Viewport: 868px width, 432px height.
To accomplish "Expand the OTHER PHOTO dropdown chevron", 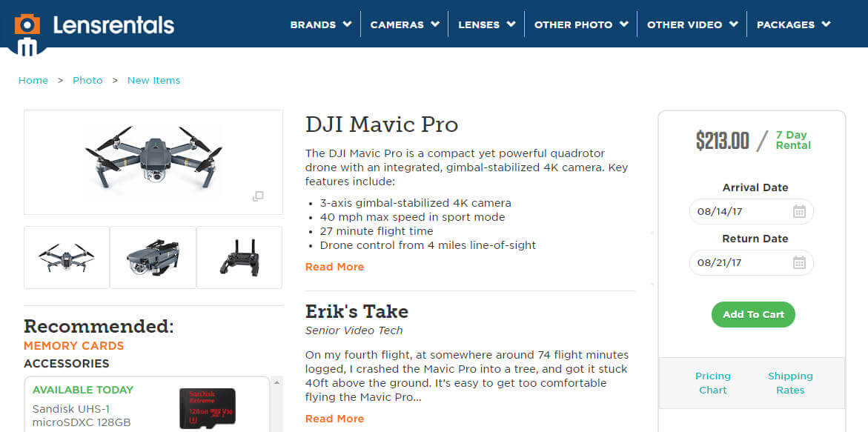I will [x=624, y=24].
